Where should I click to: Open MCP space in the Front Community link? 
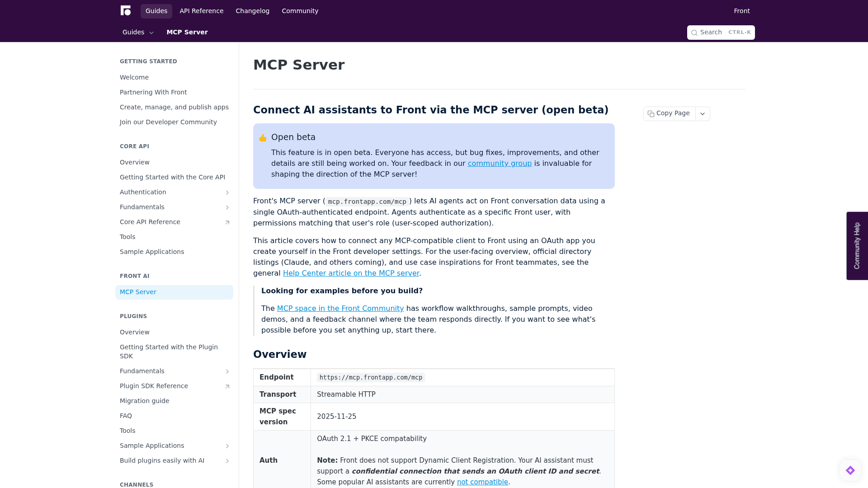click(x=340, y=309)
